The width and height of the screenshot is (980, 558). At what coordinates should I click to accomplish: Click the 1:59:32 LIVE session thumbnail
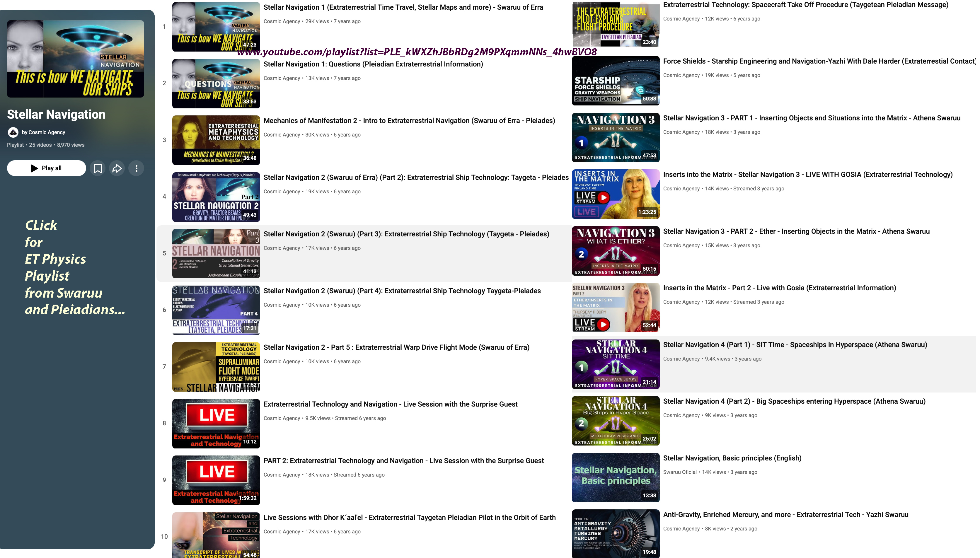click(216, 480)
